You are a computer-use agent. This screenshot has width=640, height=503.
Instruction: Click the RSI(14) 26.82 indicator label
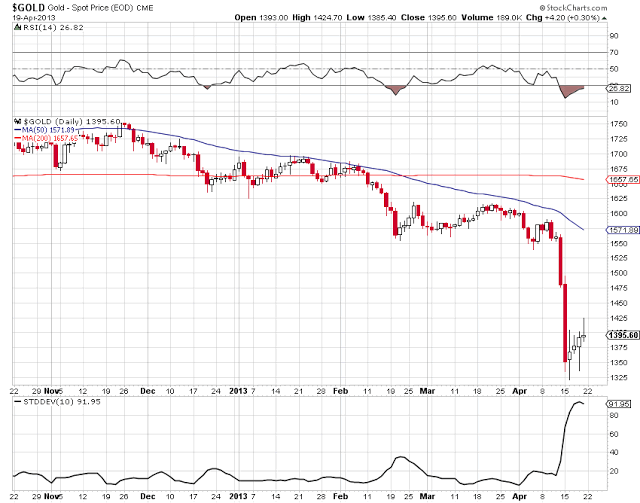pos(53,27)
